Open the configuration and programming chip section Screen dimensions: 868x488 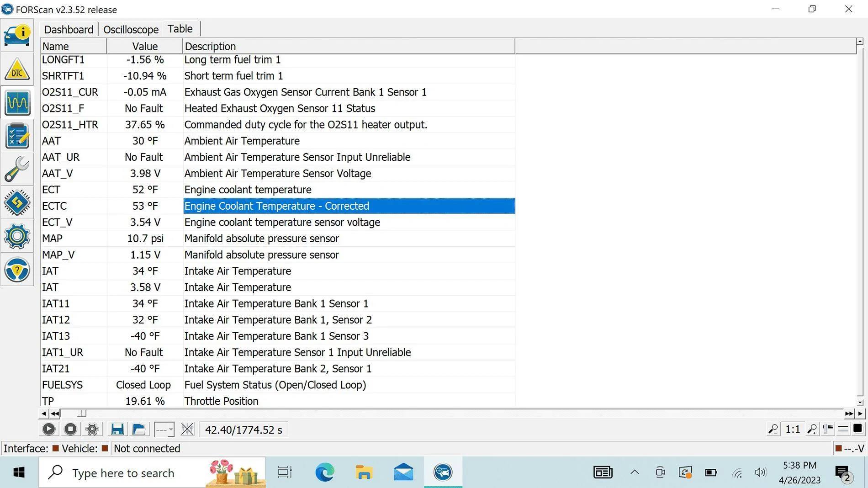pyautogui.click(x=17, y=203)
